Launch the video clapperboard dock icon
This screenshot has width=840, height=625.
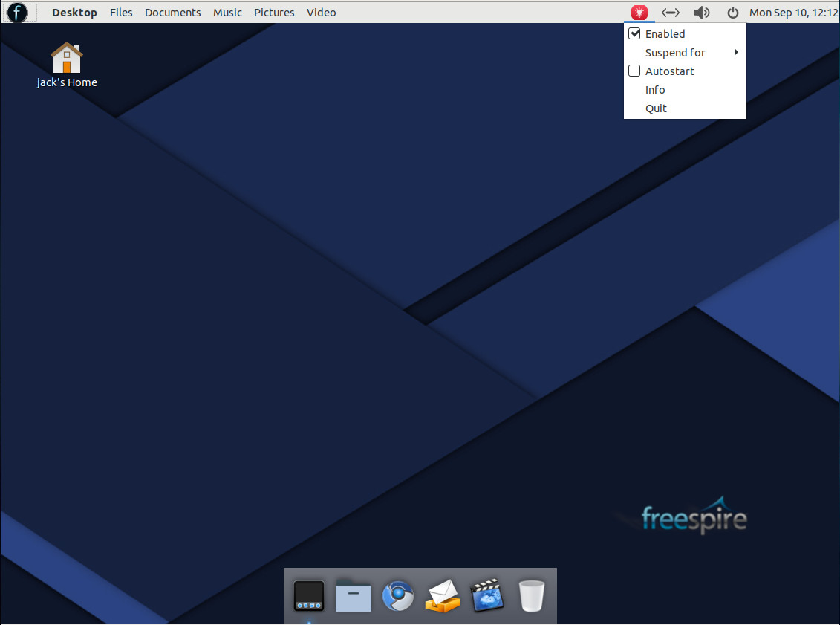click(487, 595)
